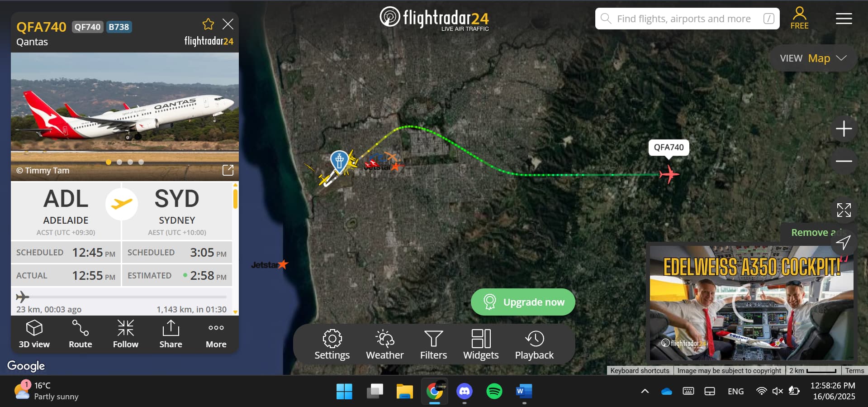Share this flight
868x407 pixels.
coord(171,334)
